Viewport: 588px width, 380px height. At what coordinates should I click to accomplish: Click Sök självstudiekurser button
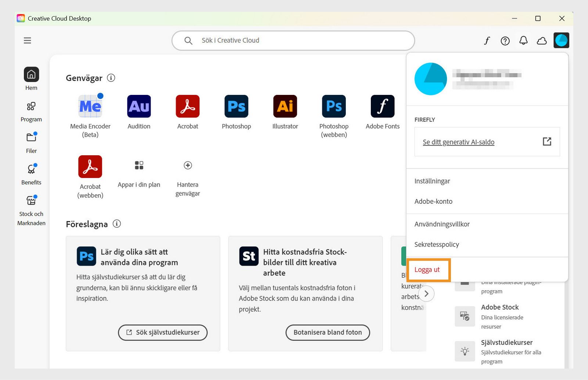pyautogui.click(x=162, y=332)
